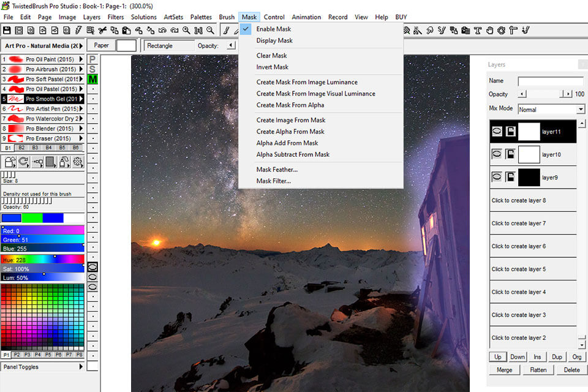This screenshot has height=392, width=588.
Task: Select Create Mask From Alpha
Action: point(290,105)
